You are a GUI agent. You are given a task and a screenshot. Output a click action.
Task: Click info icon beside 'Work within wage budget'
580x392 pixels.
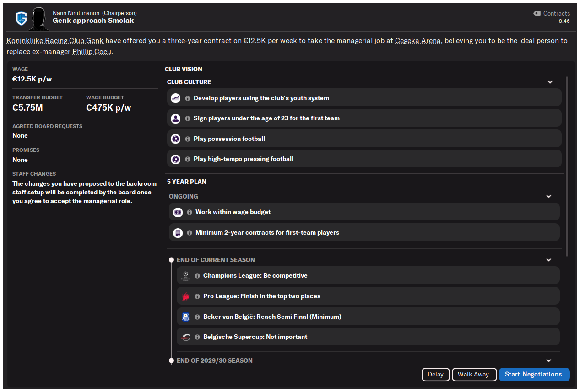point(189,212)
